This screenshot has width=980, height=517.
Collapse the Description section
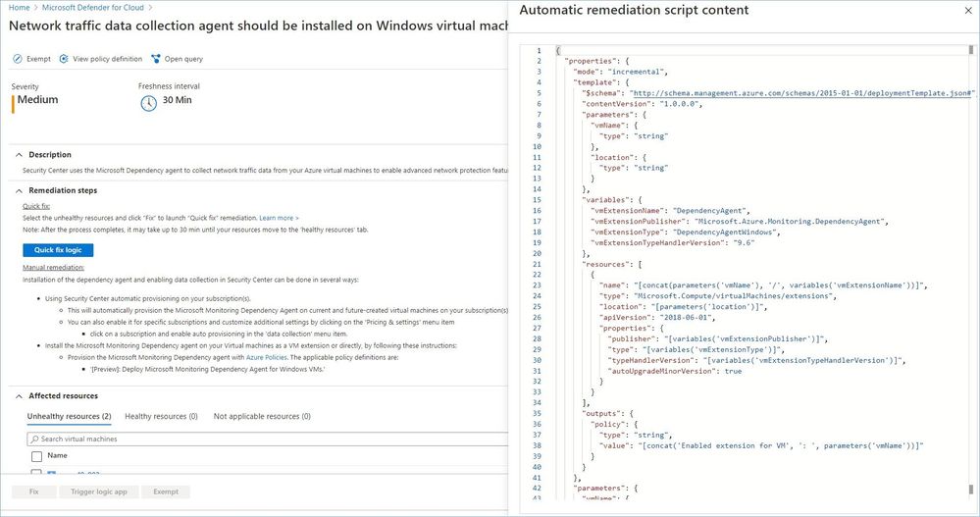(x=19, y=154)
